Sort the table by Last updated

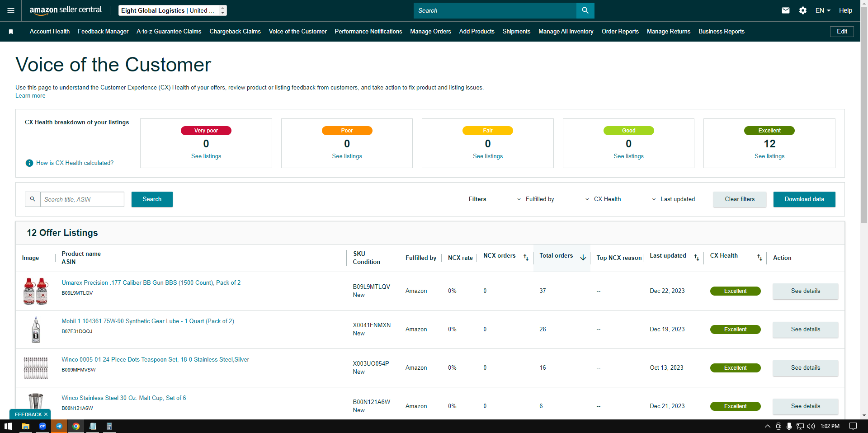(x=697, y=257)
